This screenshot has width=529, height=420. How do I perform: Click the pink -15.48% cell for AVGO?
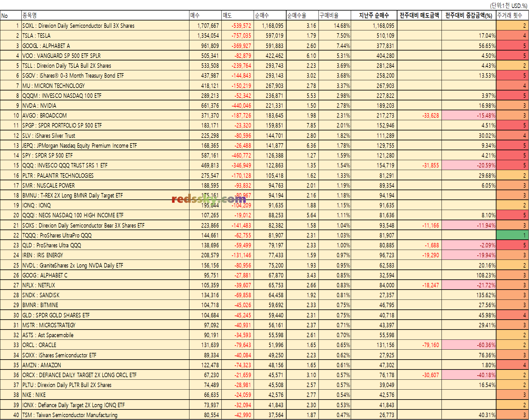pos(469,115)
